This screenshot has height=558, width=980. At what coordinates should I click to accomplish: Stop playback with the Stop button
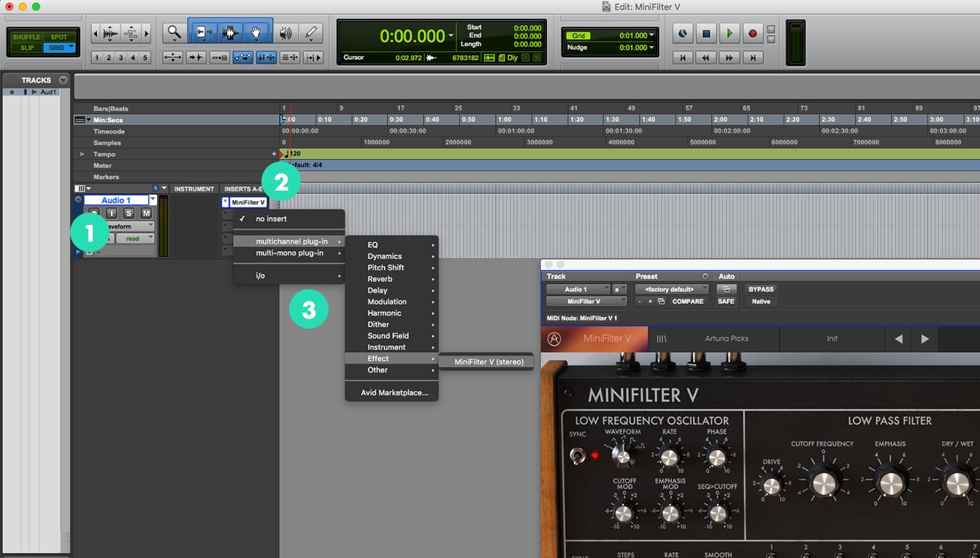[706, 34]
